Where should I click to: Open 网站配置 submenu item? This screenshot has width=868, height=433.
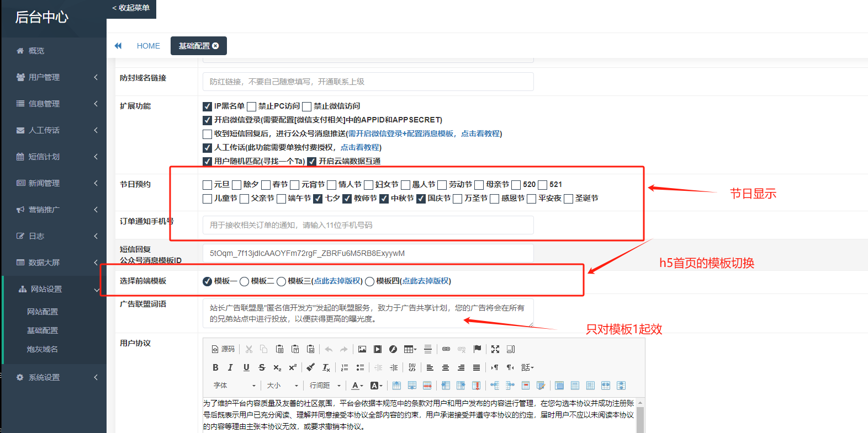43,312
